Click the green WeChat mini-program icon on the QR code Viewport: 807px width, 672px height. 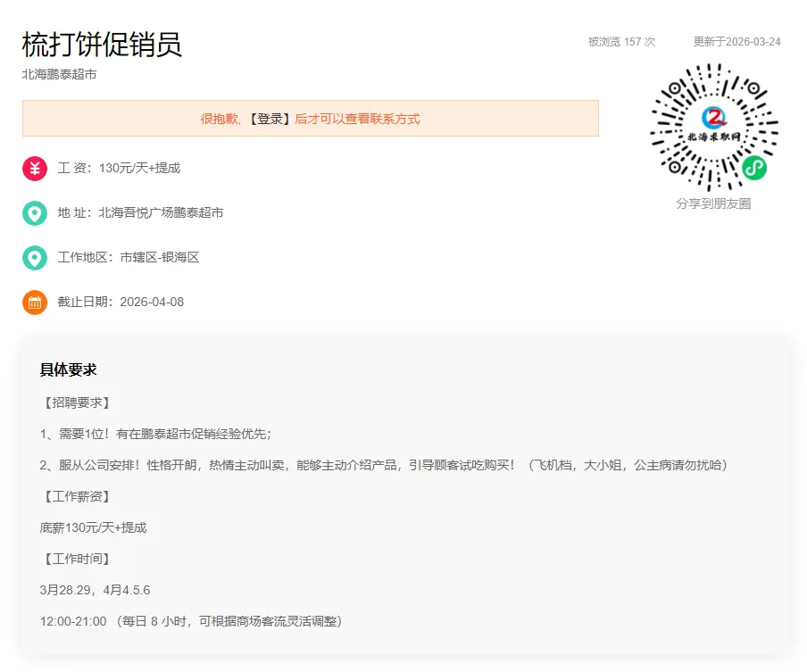click(x=756, y=168)
